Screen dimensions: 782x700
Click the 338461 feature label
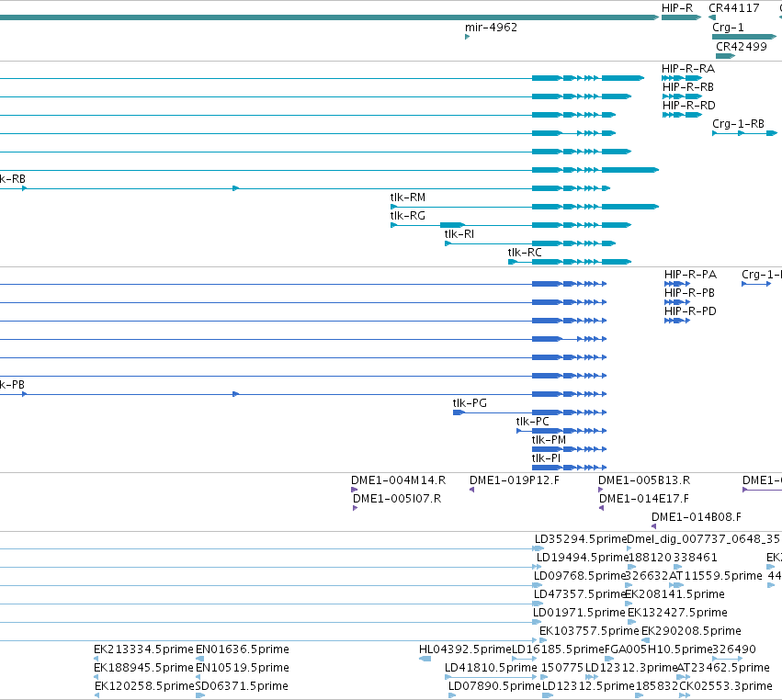(696, 558)
